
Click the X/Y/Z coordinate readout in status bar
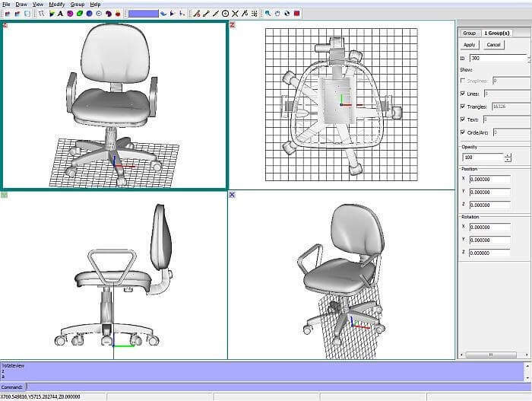[x=40, y=396]
